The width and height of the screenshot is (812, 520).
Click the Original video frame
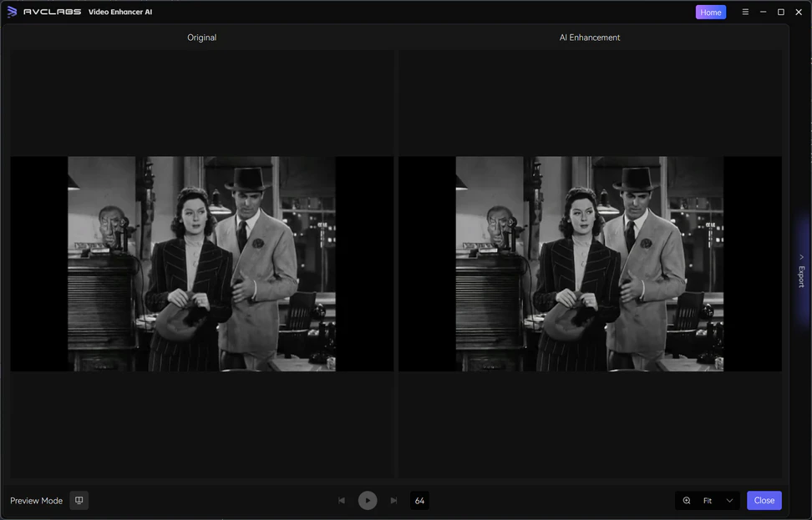(201, 264)
